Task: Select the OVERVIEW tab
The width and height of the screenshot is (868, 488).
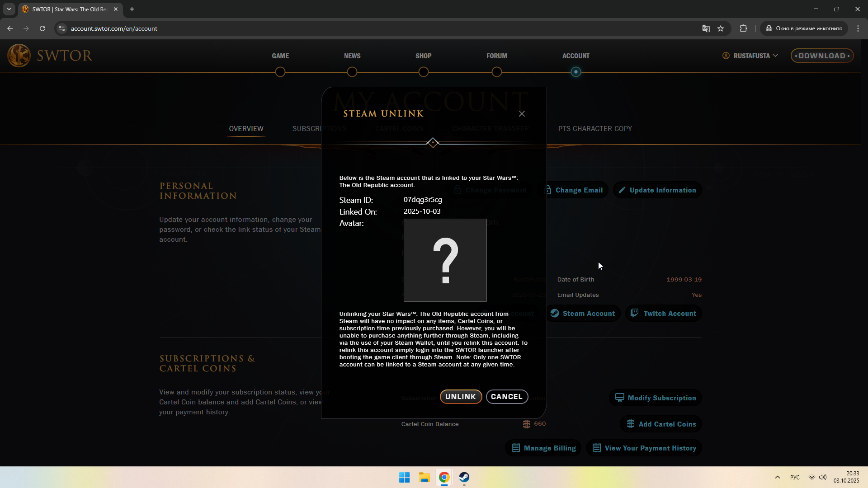Action: 246,129
